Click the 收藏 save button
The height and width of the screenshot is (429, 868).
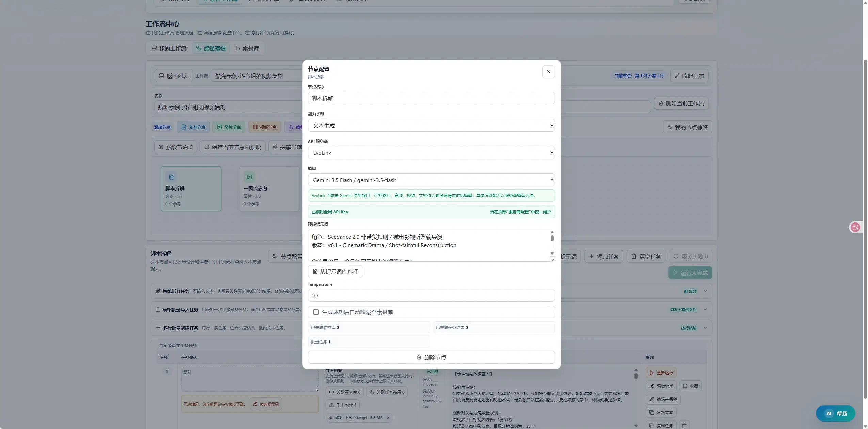tap(690, 386)
